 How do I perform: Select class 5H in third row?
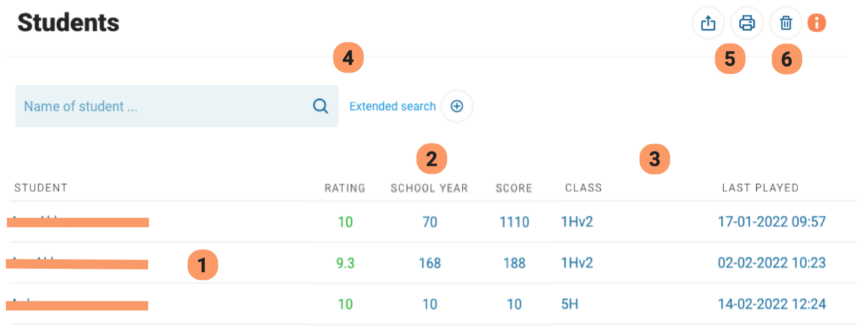click(x=570, y=304)
